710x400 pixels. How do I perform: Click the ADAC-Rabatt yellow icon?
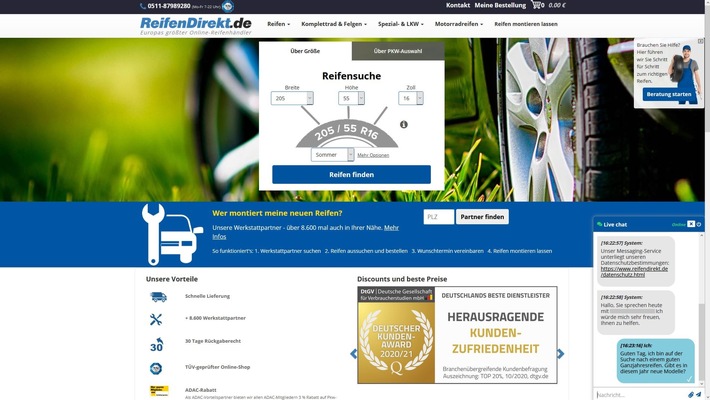(159, 390)
